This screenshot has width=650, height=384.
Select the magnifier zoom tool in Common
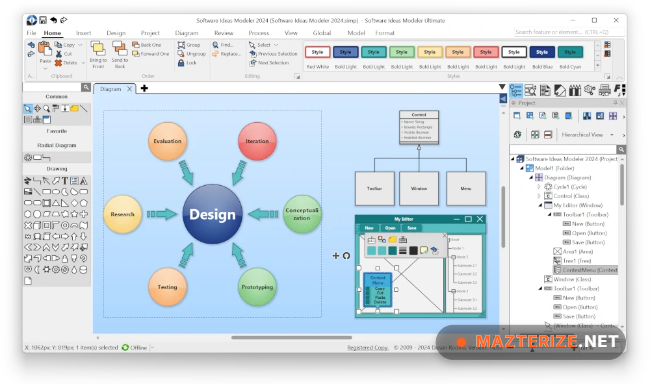[46, 109]
